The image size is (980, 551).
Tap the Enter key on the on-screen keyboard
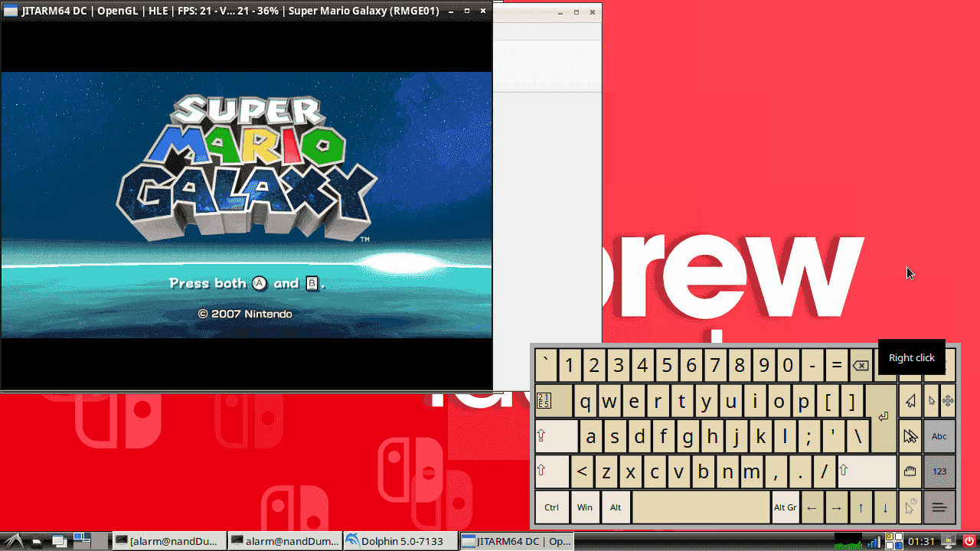click(x=883, y=418)
